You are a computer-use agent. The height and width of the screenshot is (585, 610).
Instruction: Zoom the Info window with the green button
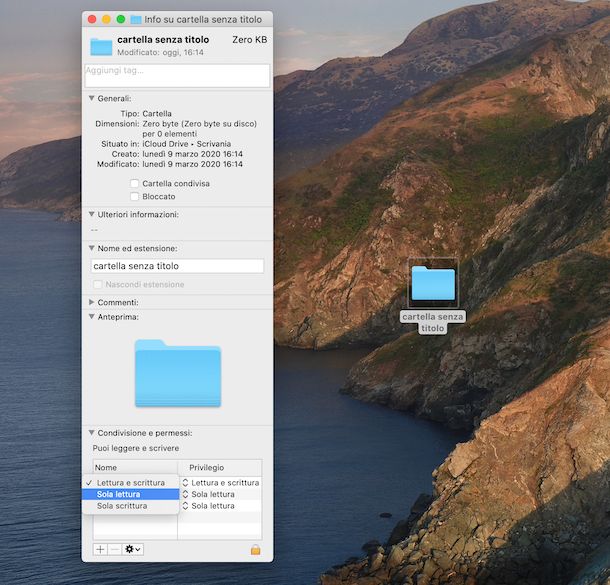(121, 19)
